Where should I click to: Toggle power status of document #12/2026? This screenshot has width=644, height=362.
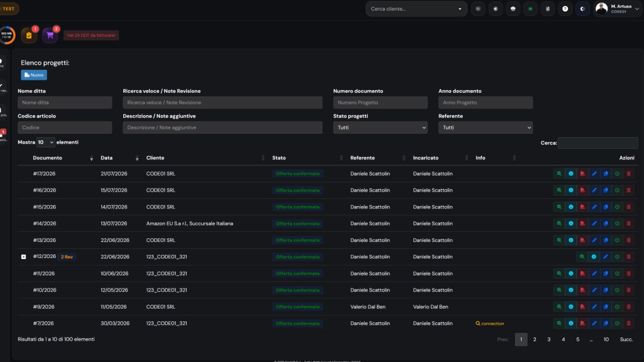click(617, 256)
